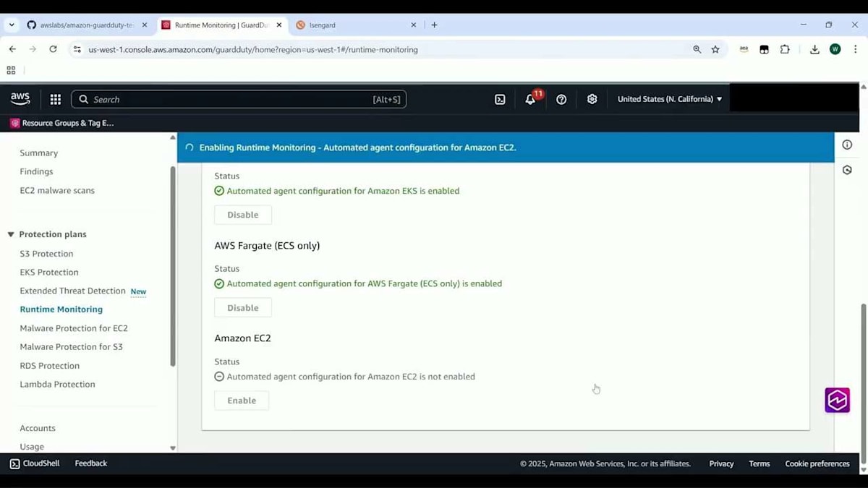Image resolution: width=868 pixels, height=488 pixels.
Task: Open S3 Protection plan
Action: point(46,254)
